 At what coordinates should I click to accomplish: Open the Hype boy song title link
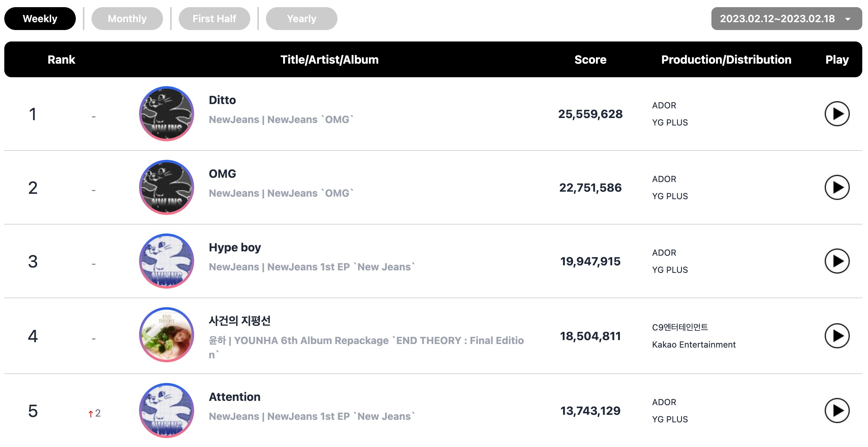pyautogui.click(x=235, y=247)
